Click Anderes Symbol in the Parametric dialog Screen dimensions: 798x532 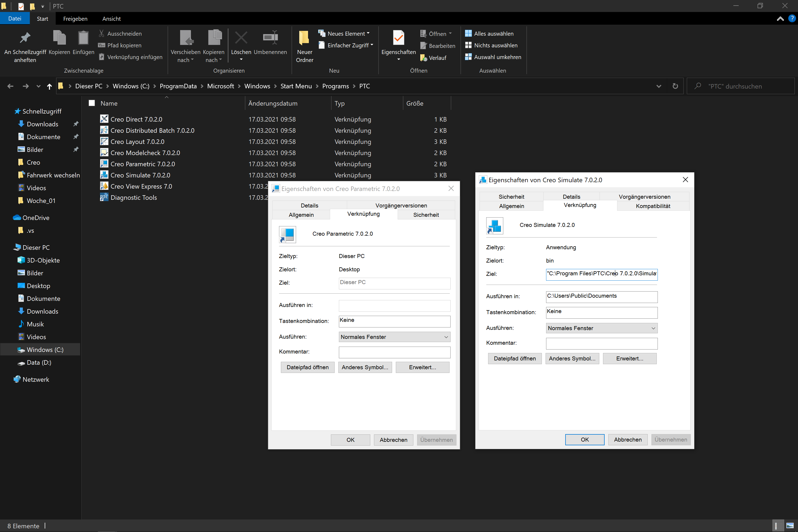pyautogui.click(x=365, y=367)
